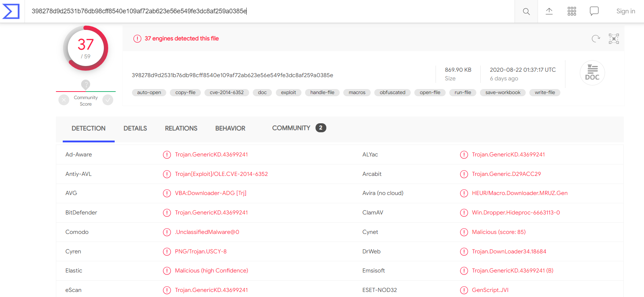Click the VirusTotal logo icon

11,11
